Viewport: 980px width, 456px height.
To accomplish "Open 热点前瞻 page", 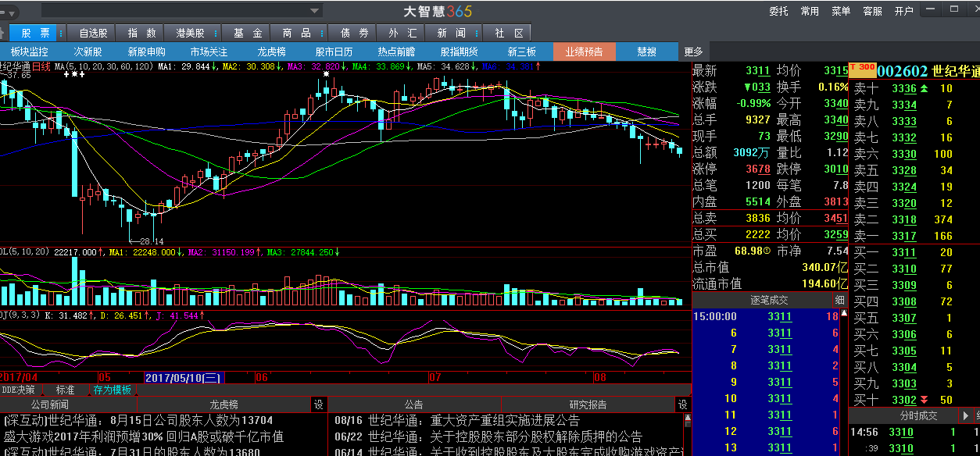I will click(396, 52).
